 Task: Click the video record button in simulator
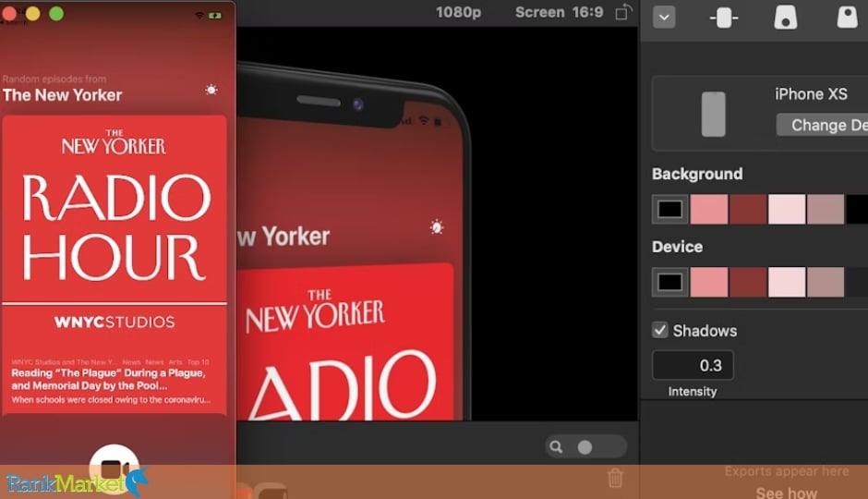[x=115, y=469]
